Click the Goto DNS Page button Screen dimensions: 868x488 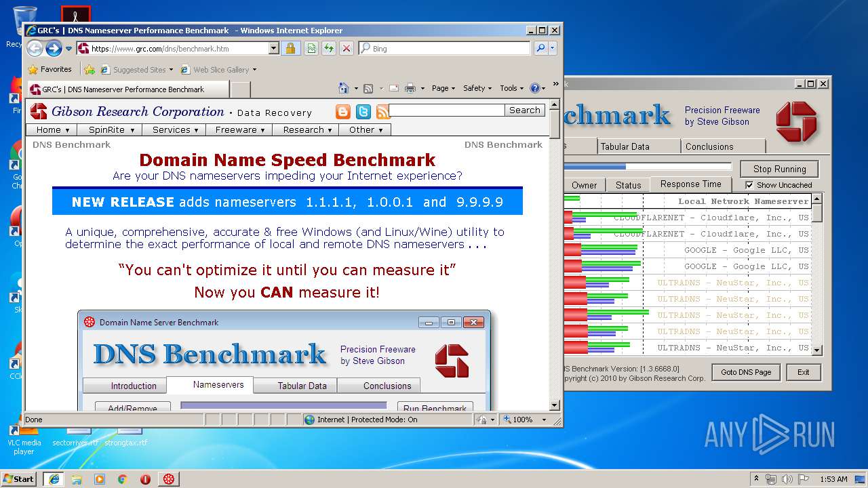746,372
